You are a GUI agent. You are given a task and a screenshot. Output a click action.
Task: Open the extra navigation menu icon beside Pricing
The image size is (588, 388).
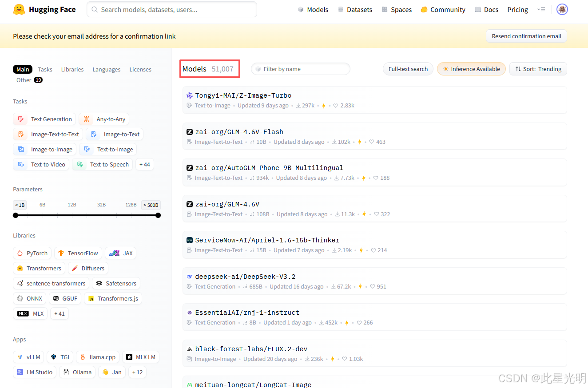point(541,9)
